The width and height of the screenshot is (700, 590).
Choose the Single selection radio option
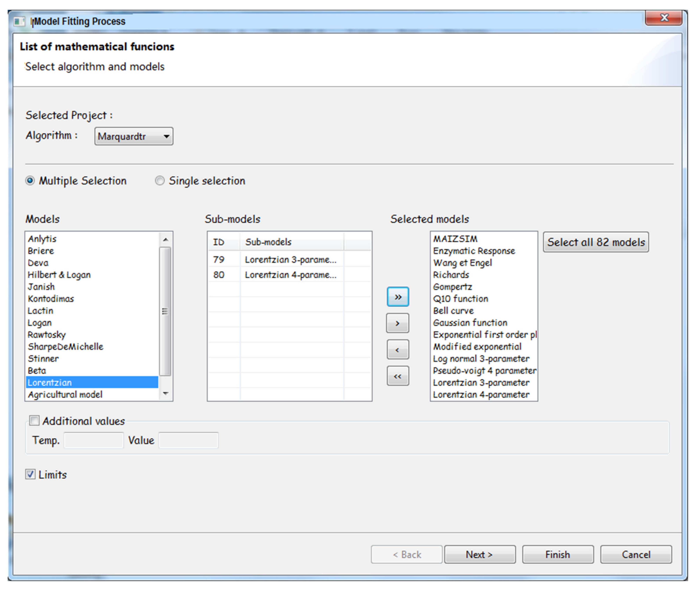tap(160, 181)
